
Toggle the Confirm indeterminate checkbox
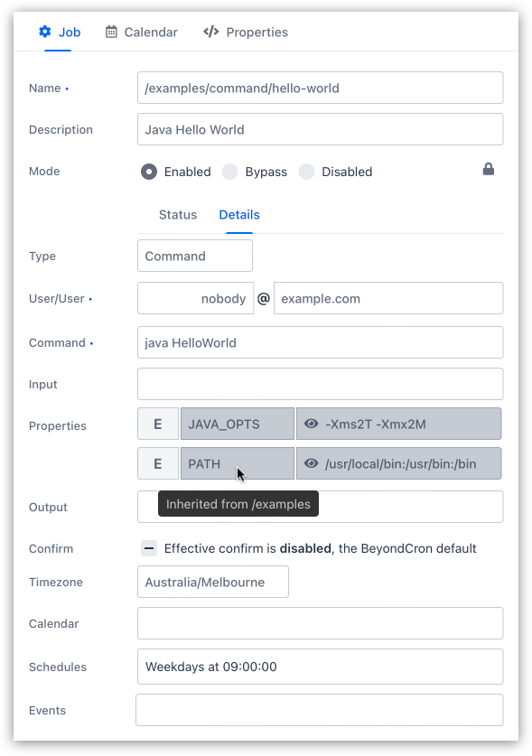[x=149, y=548]
